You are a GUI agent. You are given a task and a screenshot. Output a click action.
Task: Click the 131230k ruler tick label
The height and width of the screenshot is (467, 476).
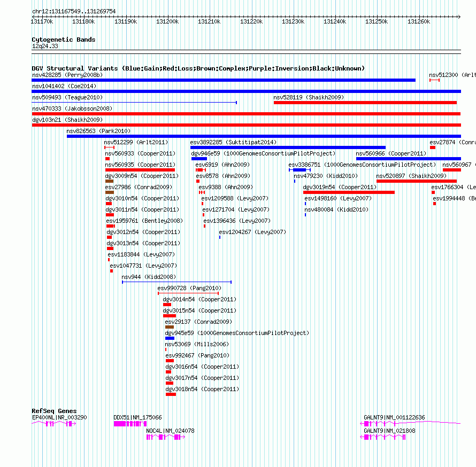[293, 21]
